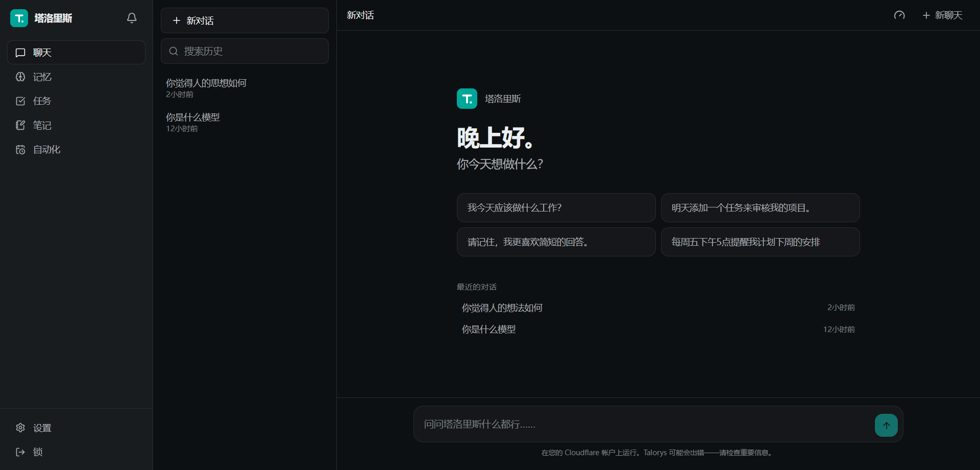
Task: Open history item 你觉得人的思想如何
Action: (244, 88)
